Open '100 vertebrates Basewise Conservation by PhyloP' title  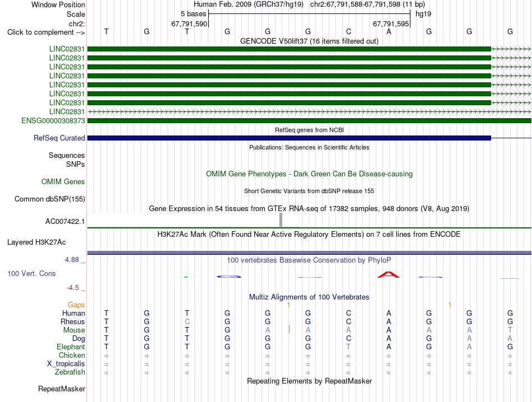[309, 260]
